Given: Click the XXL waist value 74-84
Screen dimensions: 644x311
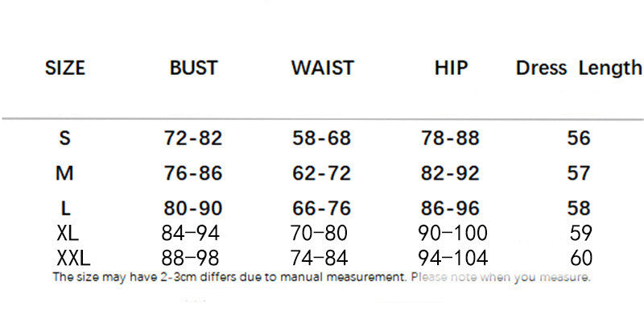Looking at the screenshot, I should tap(319, 259).
